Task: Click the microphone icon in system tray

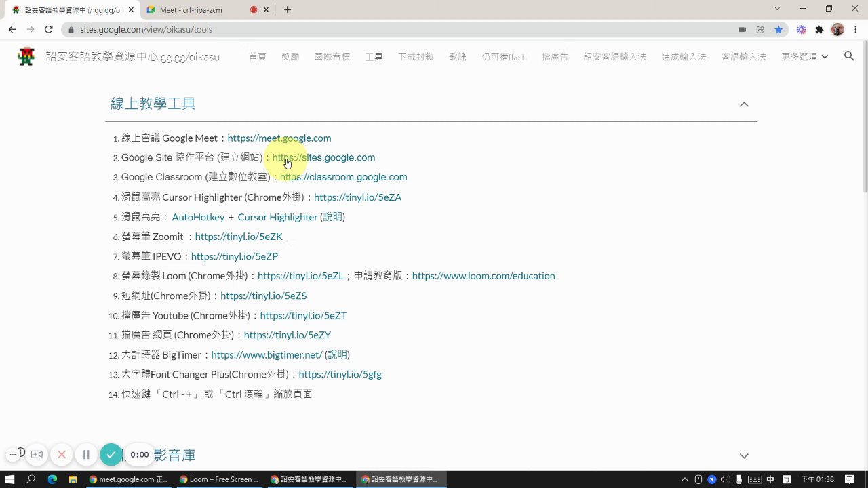Action: pyautogui.click(x=739, y=479)
